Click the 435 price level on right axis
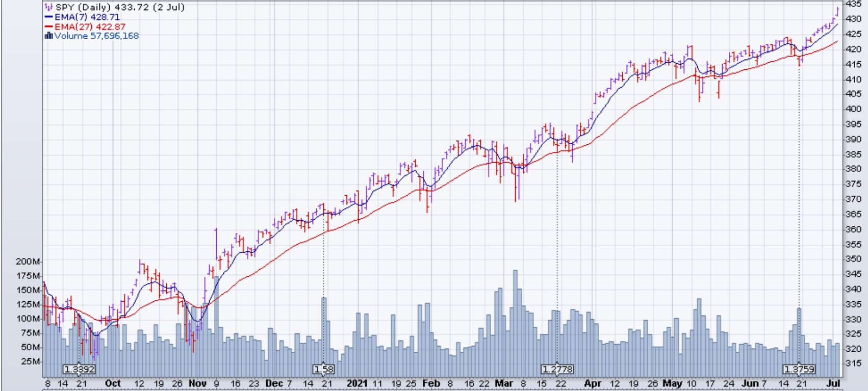 [853, 4]
